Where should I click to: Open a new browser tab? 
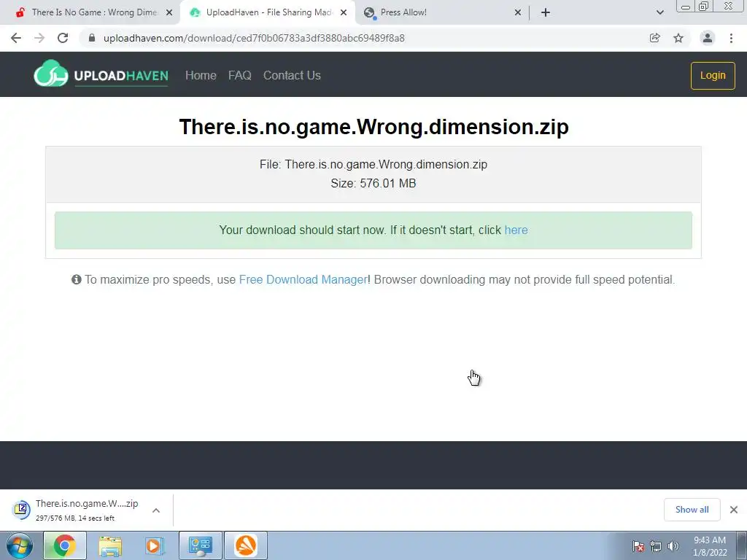pyautogui.click(x=546, y=12)
